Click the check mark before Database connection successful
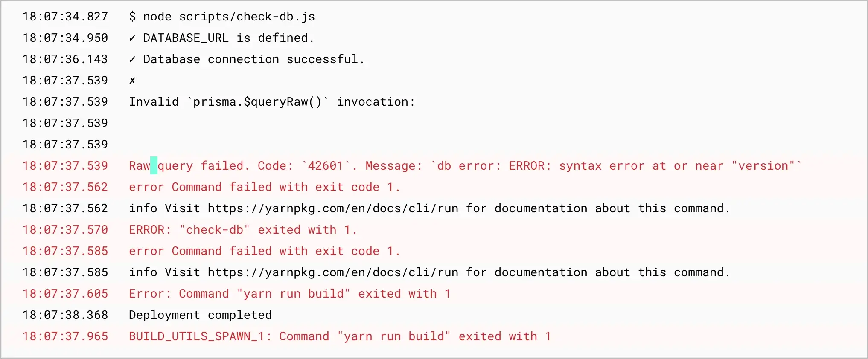868x359 pixels. 132,59
